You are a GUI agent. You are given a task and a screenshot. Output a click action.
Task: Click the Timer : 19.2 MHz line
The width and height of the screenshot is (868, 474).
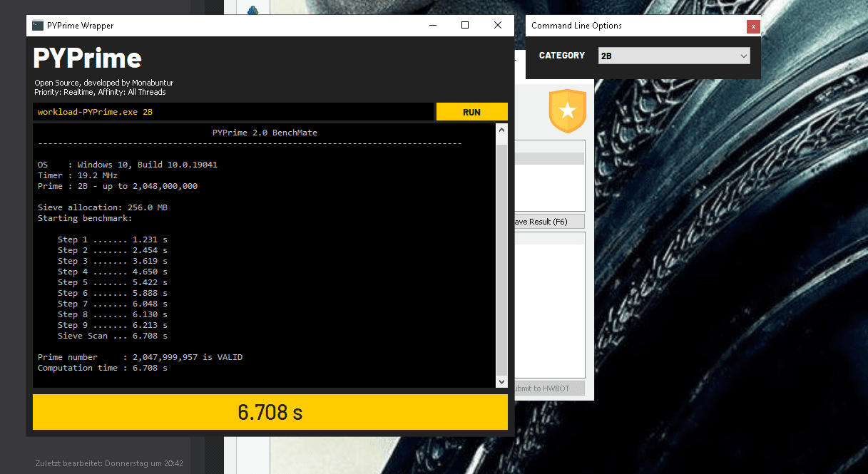tap(77, 175)
